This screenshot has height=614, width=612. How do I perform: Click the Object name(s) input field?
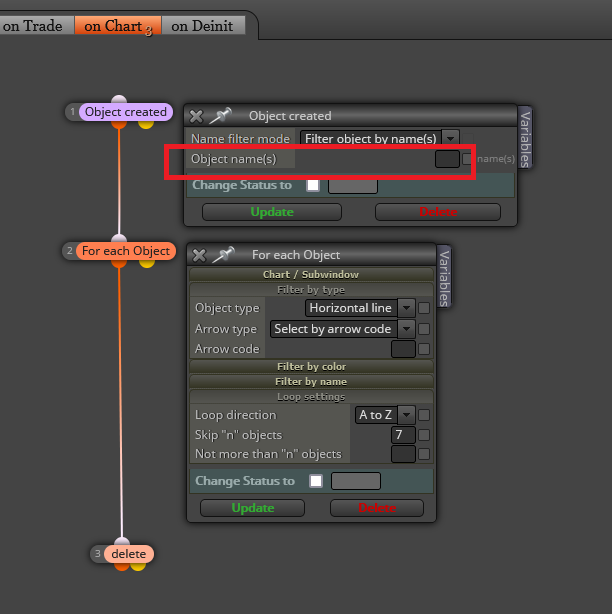[x=447, y=159]
